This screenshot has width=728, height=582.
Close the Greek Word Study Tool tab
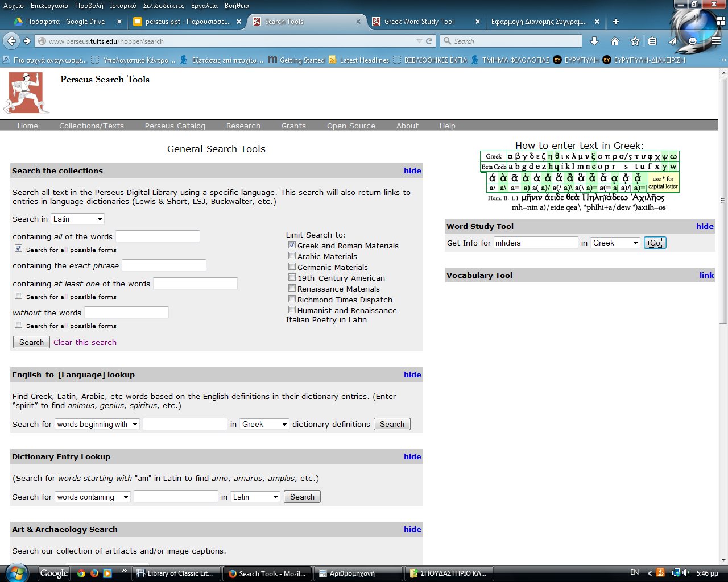click(x=478, y=22)
